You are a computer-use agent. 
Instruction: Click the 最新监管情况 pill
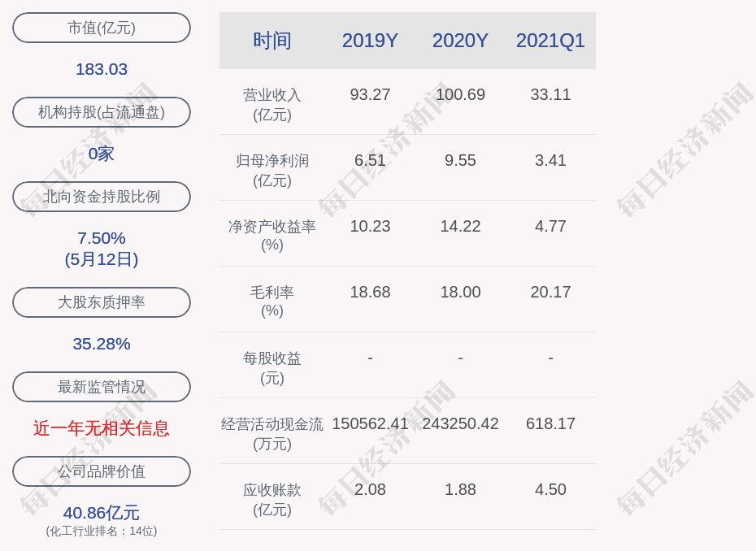pos(102,387)
